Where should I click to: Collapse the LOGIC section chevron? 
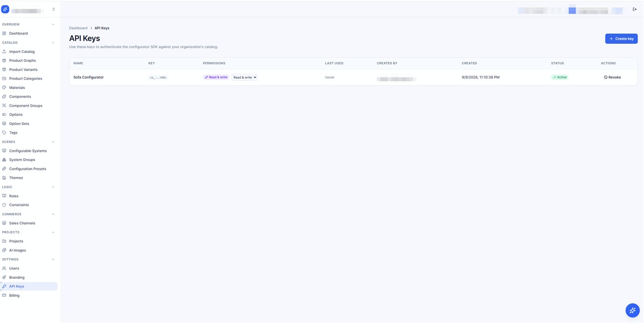53,187
